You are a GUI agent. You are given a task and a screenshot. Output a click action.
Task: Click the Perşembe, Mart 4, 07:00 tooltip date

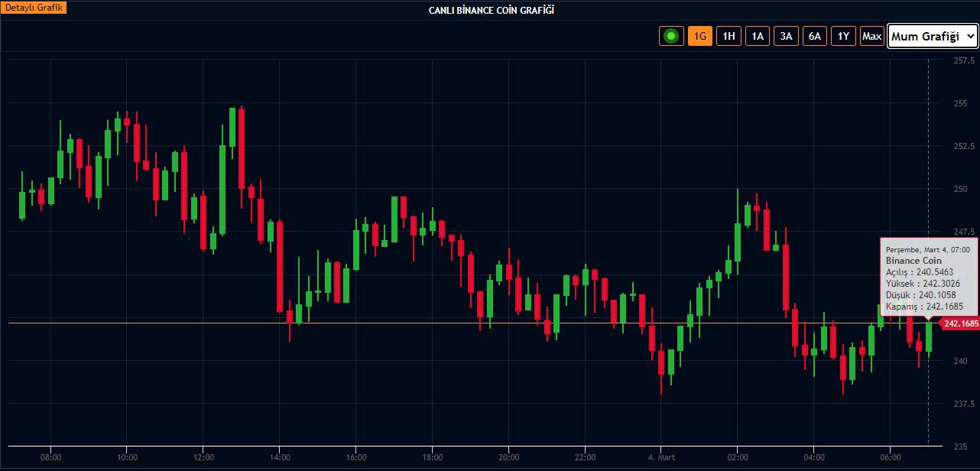pyautogui.click(x=927, y=250)
